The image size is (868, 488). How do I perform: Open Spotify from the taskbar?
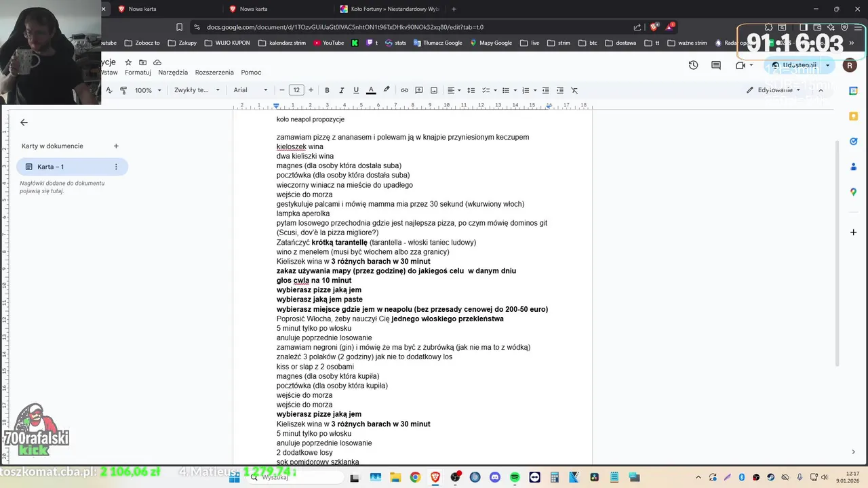tap(515, 477)
